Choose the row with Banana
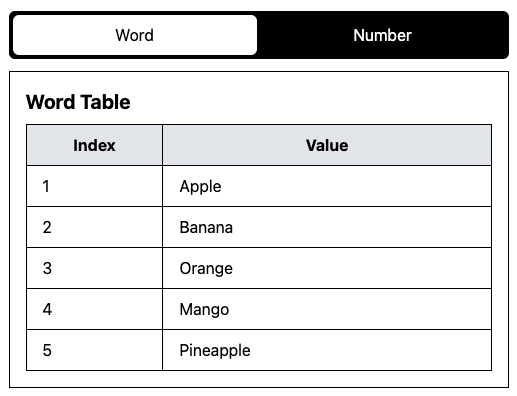This screenshot has height=396, width=517. 259,227
